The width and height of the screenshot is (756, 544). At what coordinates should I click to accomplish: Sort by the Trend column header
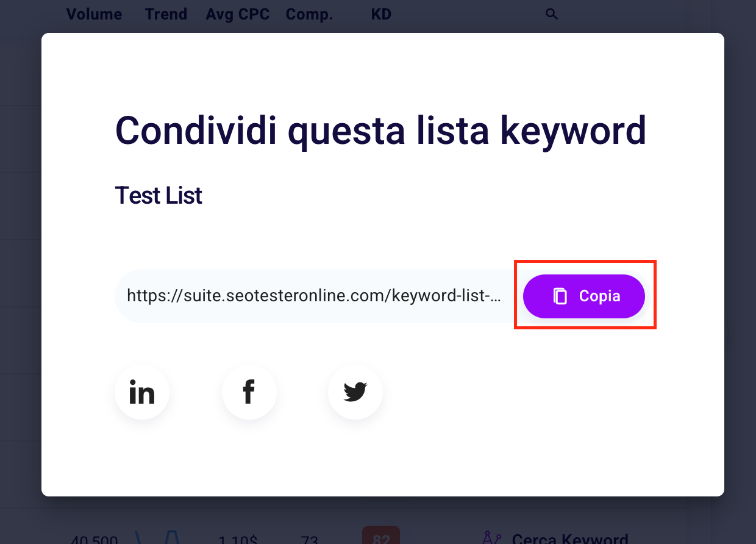[166, 14]
